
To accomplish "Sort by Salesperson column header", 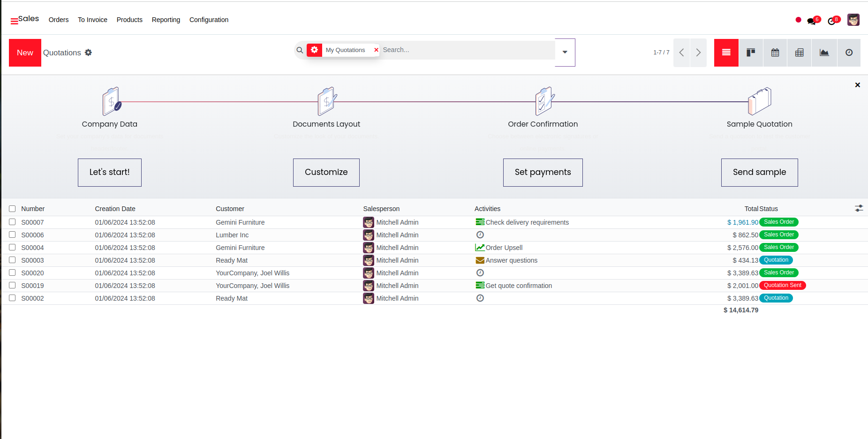I will click(381, 209).
